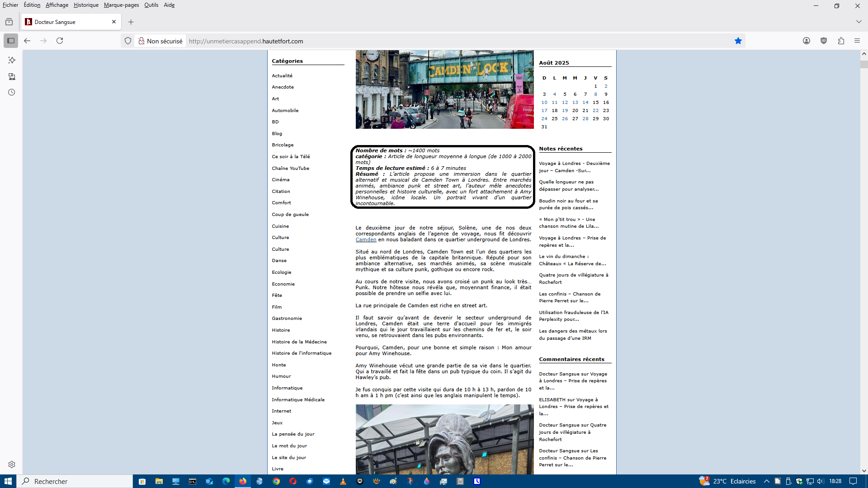Viewport: 868px width, 488px height.
Task: Toggle the sidebar panel button
Action: click(11, 41)
